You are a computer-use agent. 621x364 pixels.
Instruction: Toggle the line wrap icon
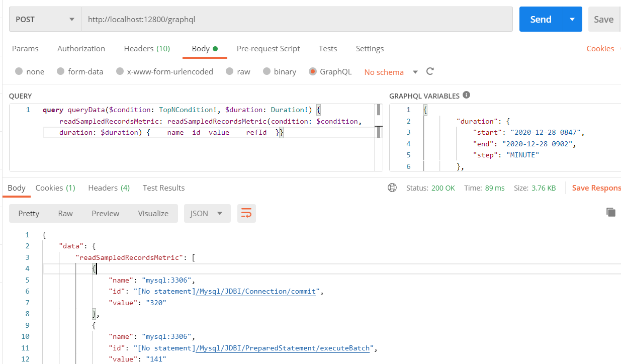pyautogui.click(x=246, y=213)
